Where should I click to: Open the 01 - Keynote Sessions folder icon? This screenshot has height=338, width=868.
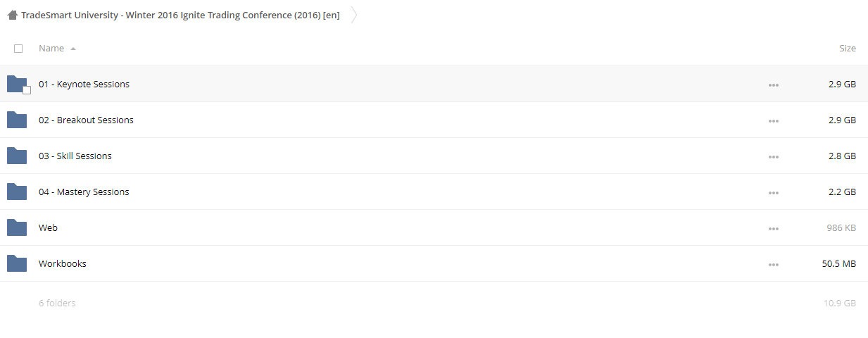click(17, 84)
